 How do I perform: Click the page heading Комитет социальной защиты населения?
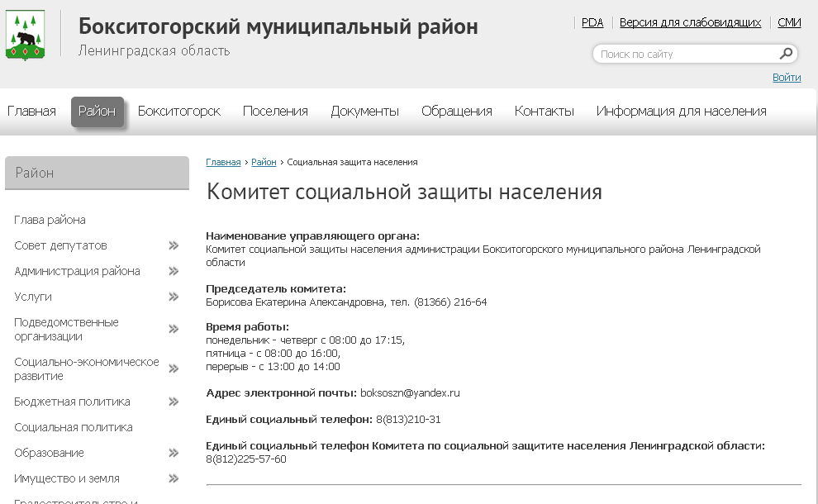[x=404, y=192]
